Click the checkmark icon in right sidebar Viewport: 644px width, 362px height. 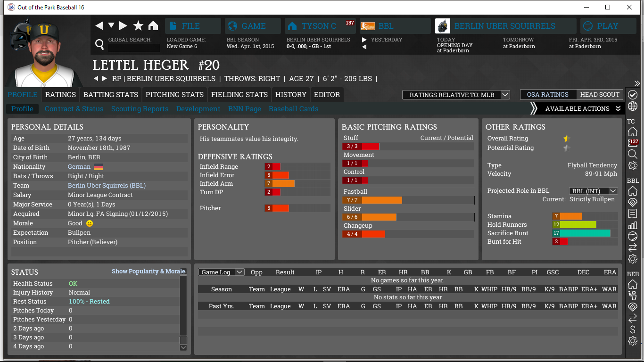click(633, 95)
